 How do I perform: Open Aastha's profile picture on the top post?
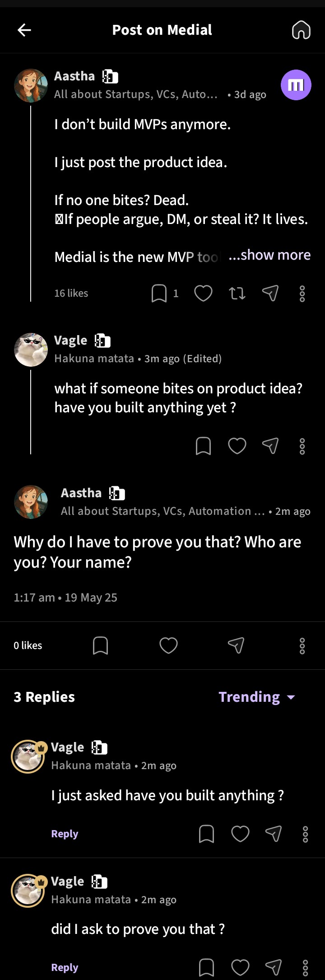(x=31, y=85)
